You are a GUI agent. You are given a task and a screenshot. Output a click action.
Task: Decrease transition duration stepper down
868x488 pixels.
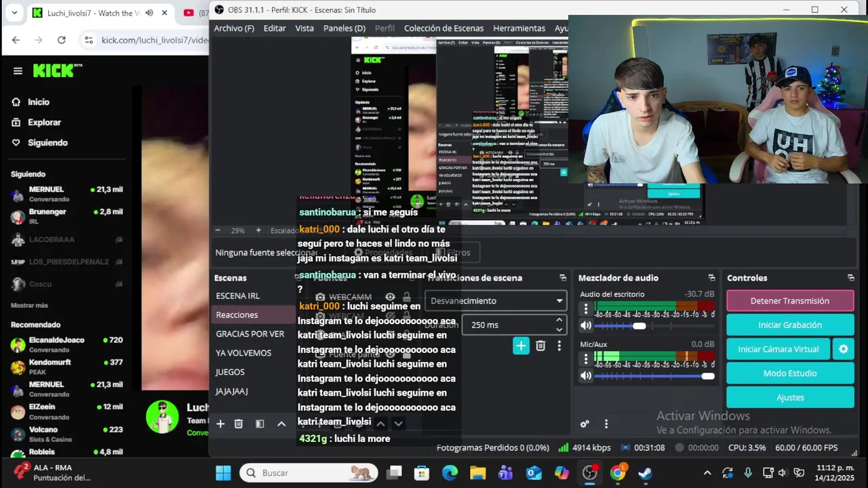pos(559,329)
